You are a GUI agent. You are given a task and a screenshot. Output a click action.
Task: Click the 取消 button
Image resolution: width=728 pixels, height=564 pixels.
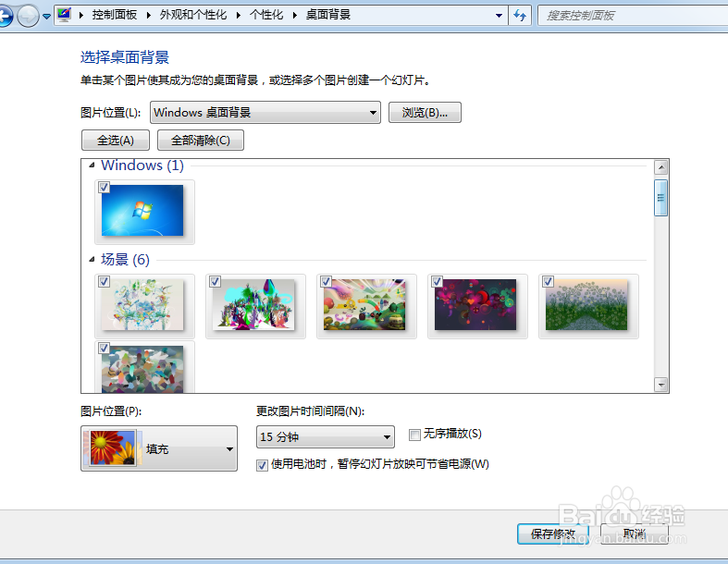coord(635,533)
